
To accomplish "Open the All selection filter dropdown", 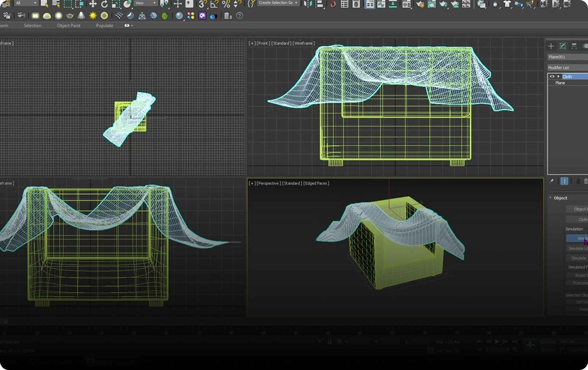I will click(26, 3).
